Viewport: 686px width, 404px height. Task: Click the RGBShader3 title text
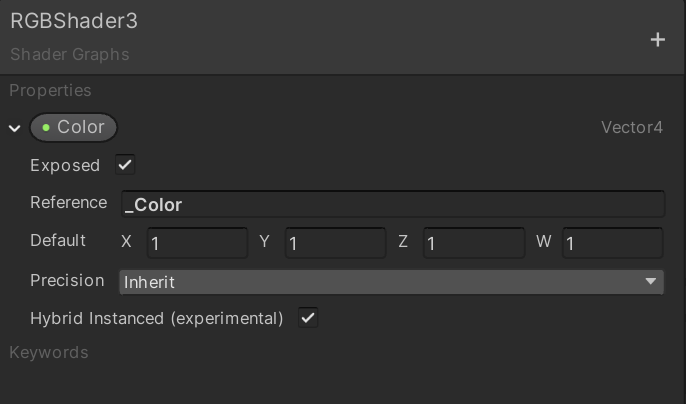coord(74,21)
